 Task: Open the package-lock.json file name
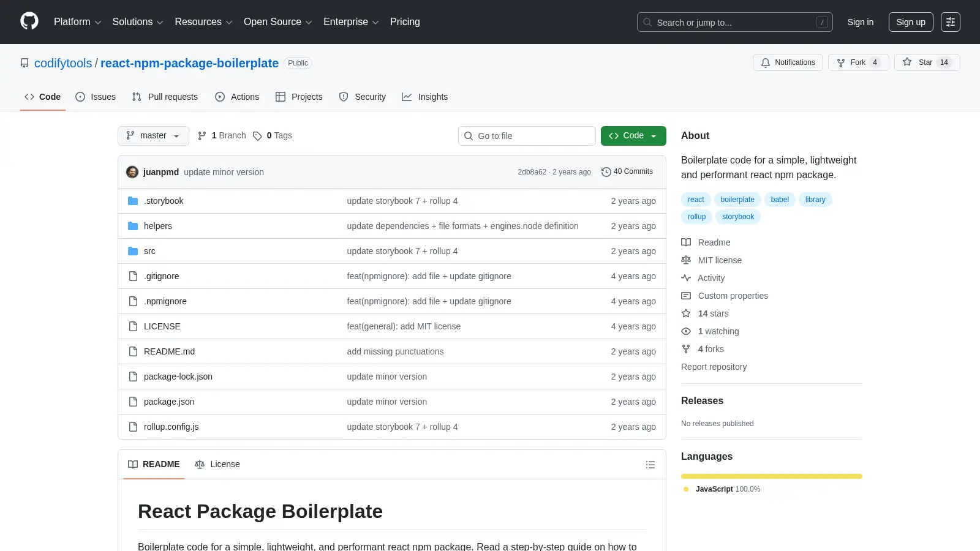pos(178,377)
